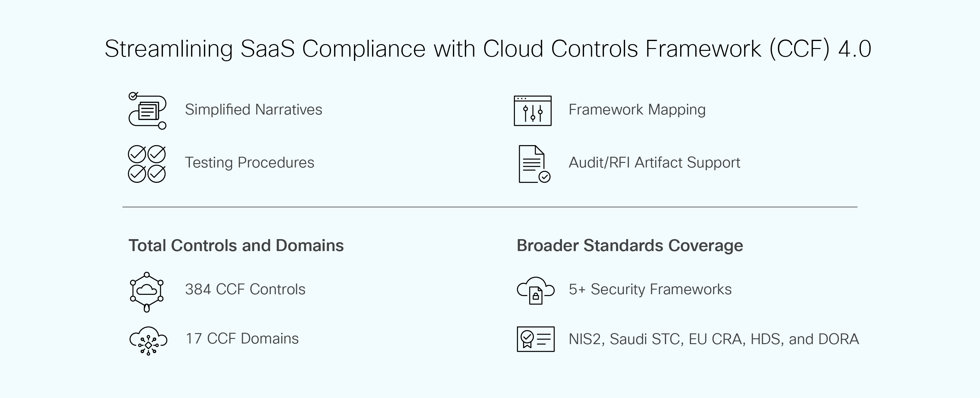Screen dimensions: 980x398
Task: Click the Framework Mapping sliders window icon
Action: [x=533, y=111]
